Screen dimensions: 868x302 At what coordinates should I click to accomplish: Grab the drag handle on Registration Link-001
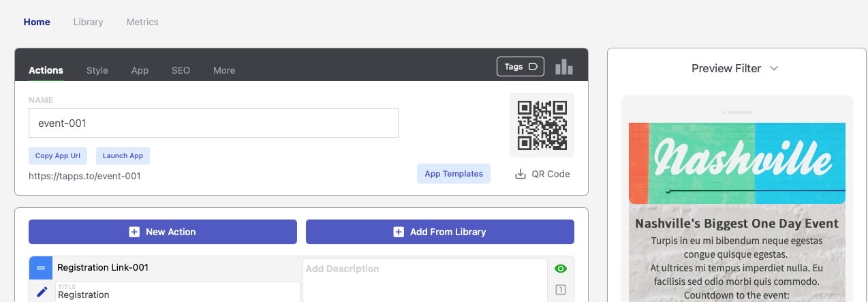coord(41,268)
